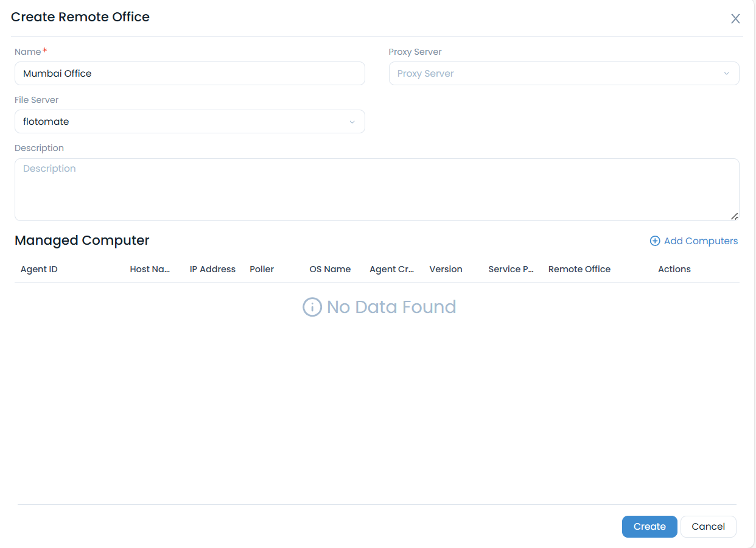Click inside the Description text area
This screenshot has width=756, height=548.
[x=376, y=189]
